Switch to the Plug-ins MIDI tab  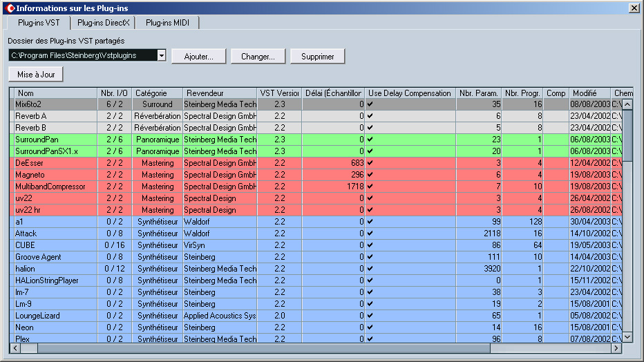tap(167, 23)
